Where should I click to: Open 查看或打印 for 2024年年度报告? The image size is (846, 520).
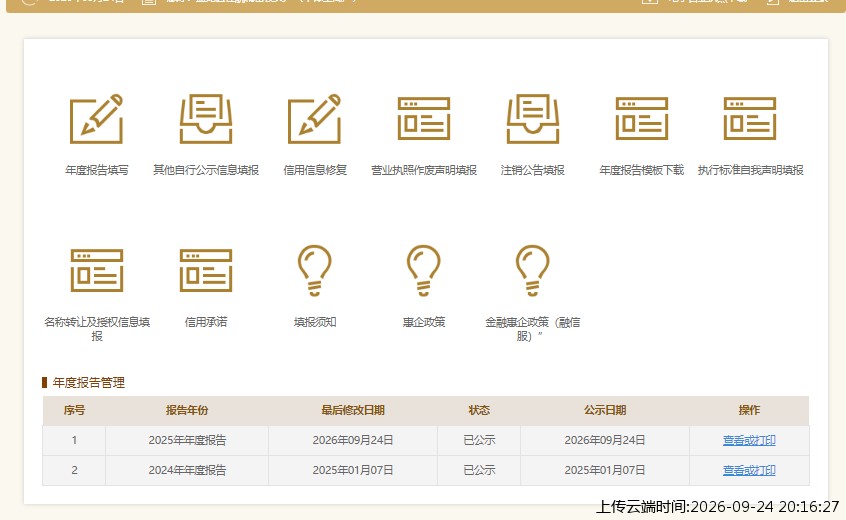(x=749, y=470)
